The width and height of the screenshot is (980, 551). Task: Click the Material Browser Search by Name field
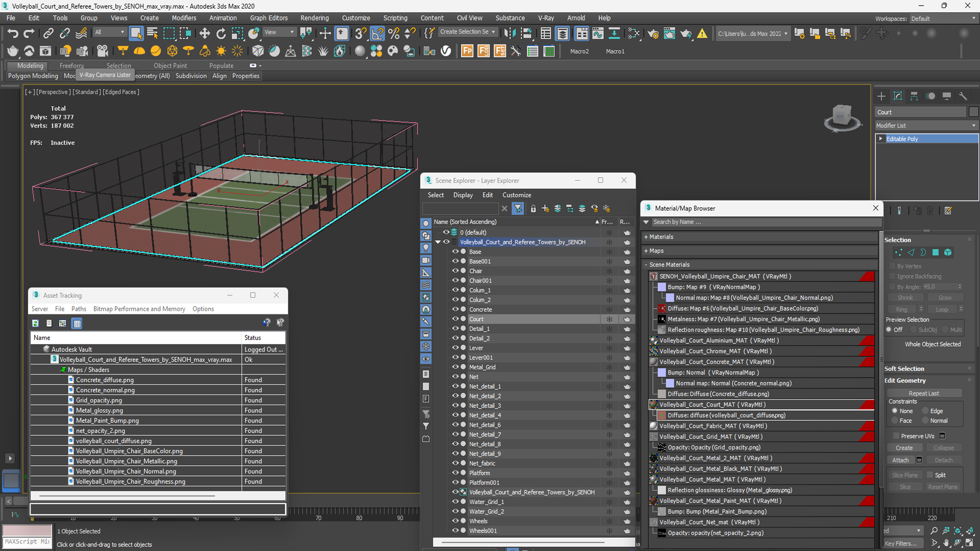point(766,222)
